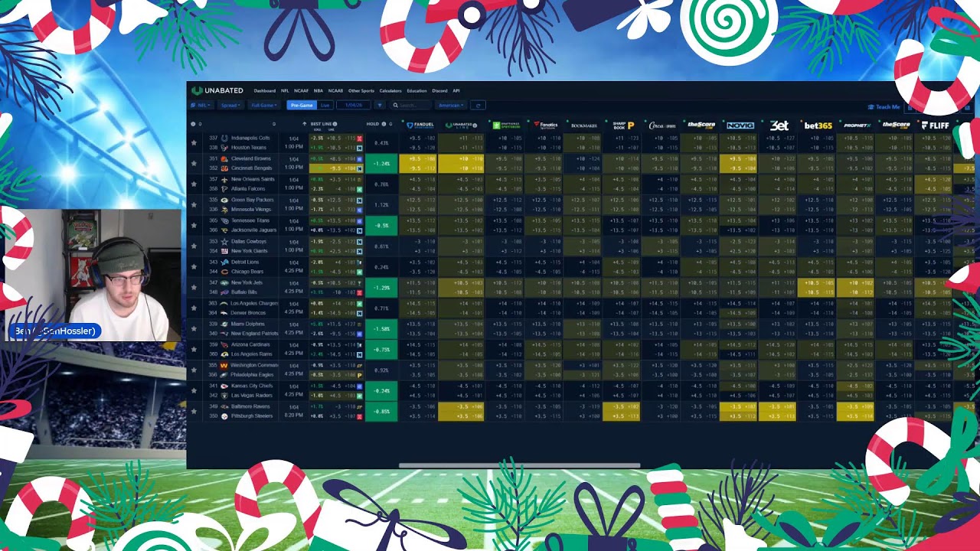Click the ProphetX column logo
The width and height of the screenshot is (980, 551).
[857, 125]
